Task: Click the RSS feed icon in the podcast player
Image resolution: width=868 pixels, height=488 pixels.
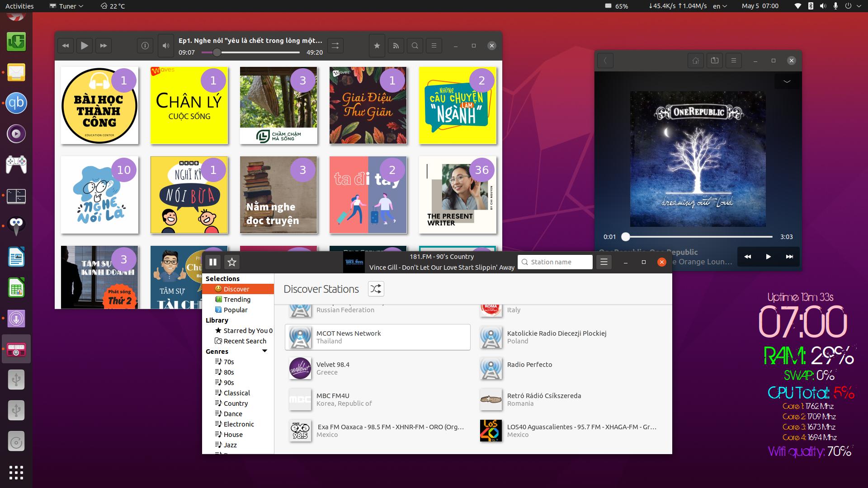Action: pyautogui.click(x=396, y=46)
